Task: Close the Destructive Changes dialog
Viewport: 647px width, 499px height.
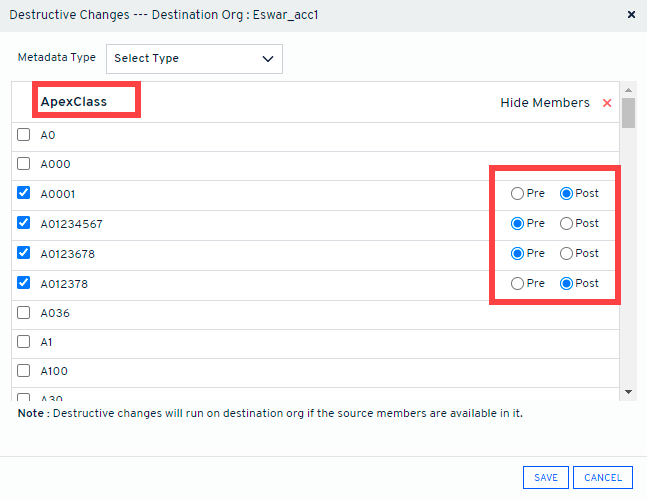Action: coord(630,15)
